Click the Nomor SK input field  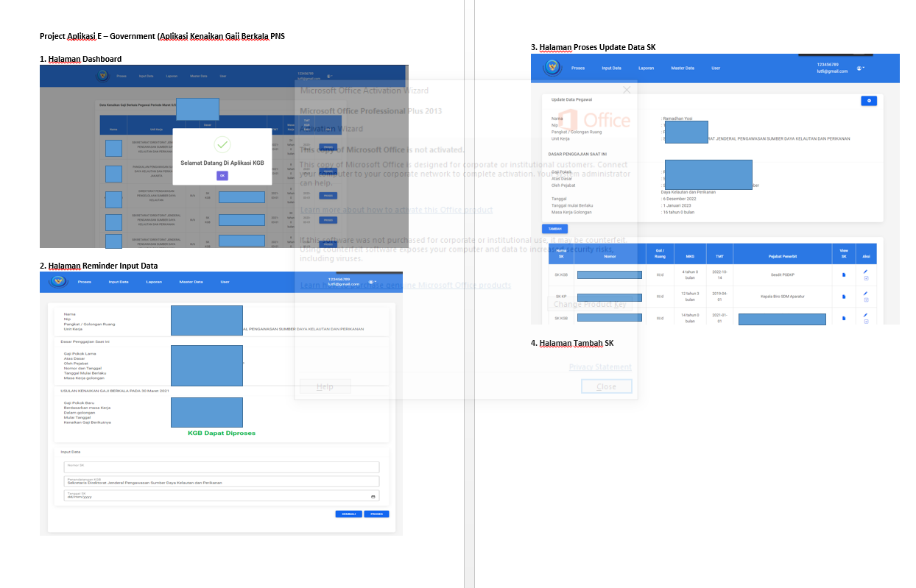222,467
